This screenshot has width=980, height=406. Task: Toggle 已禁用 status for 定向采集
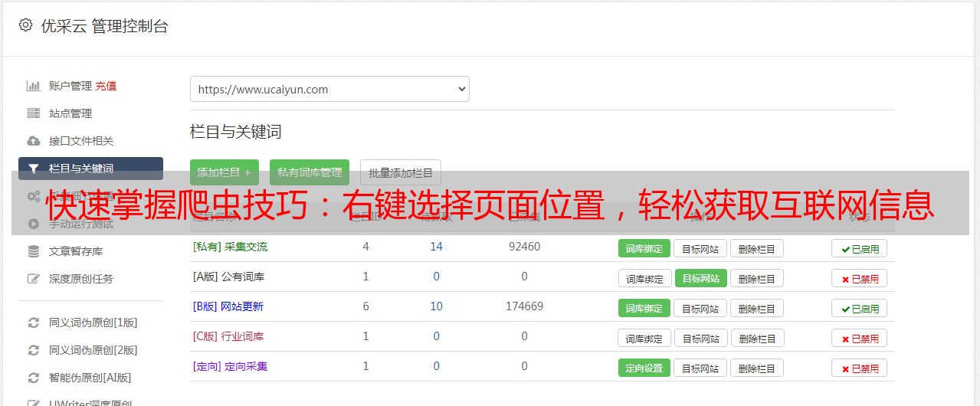pyautogui.click(x=859, y=368)
